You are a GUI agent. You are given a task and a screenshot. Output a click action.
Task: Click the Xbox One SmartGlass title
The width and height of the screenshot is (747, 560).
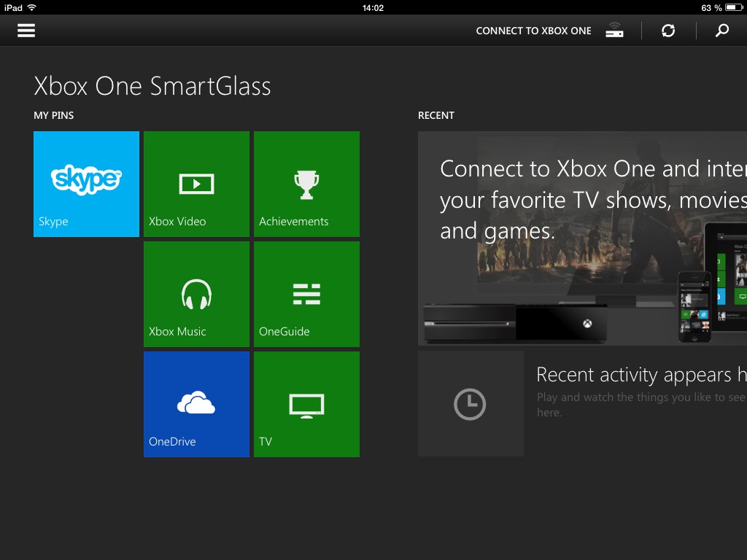pos(152,86)
